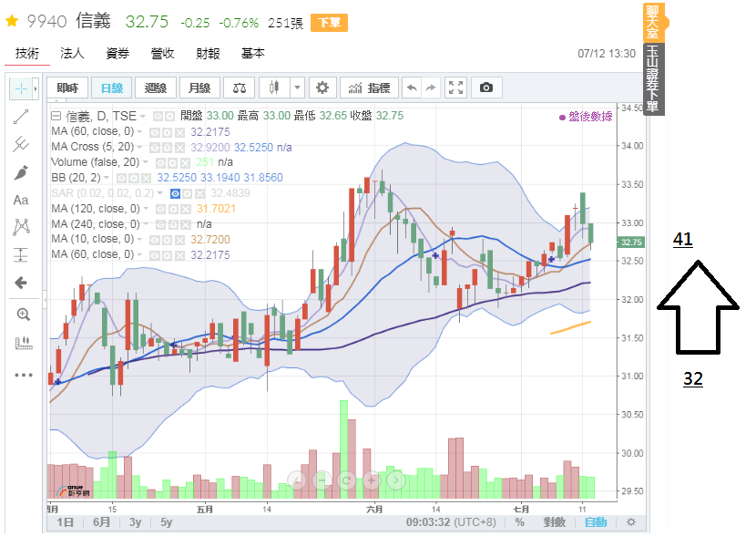This screenshot has width=756, height=547.
Task: Open the 指標 indicators button
Action: 369,88
